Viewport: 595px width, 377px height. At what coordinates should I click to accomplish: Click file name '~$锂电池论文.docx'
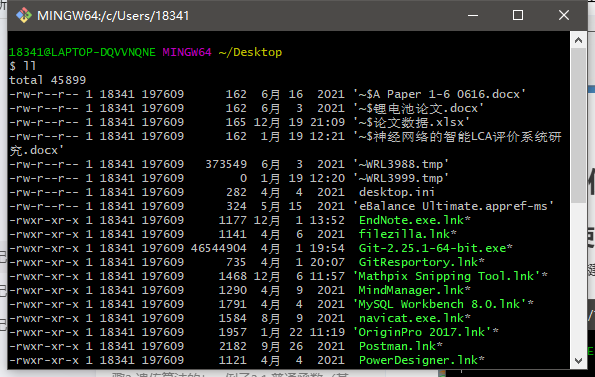418,108
